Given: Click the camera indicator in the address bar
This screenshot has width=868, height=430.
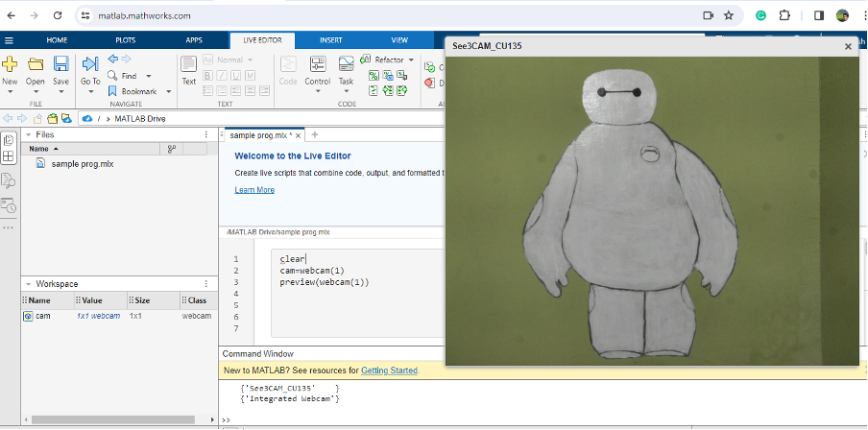Looking at the screenshot, I should (708, 15).
